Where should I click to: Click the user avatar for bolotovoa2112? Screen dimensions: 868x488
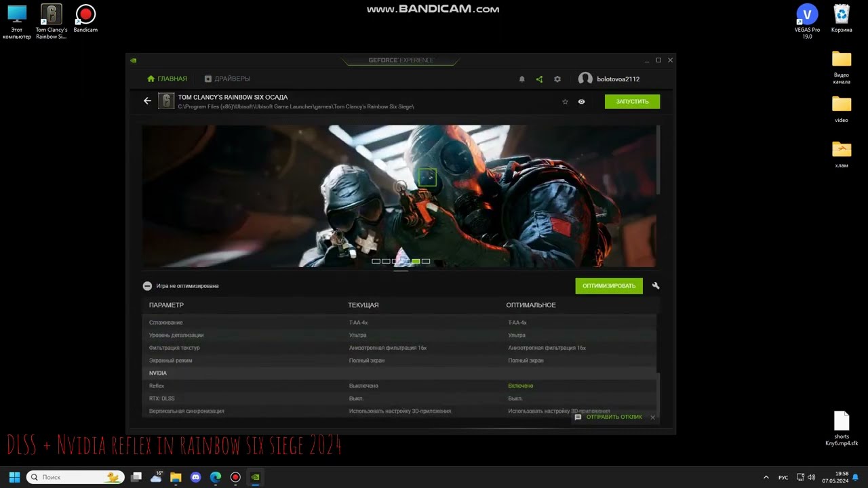(585, 79)
